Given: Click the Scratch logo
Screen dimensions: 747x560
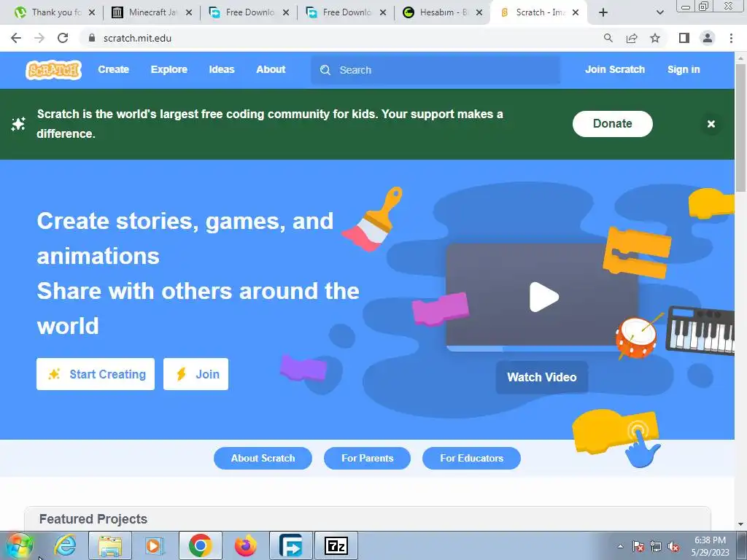Looking at the screenshot, I should (x=53, y=70).
